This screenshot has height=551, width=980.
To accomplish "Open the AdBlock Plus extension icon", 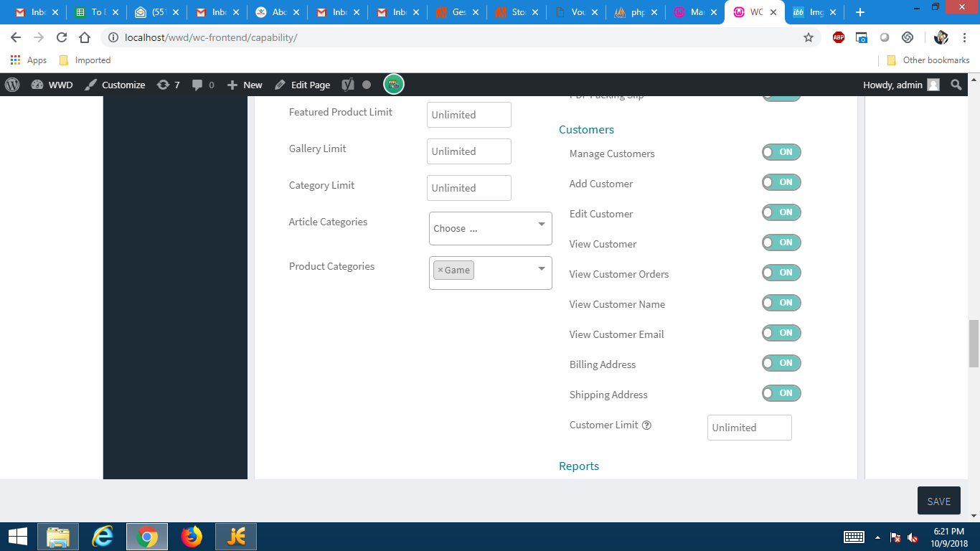I will point(839,37).
